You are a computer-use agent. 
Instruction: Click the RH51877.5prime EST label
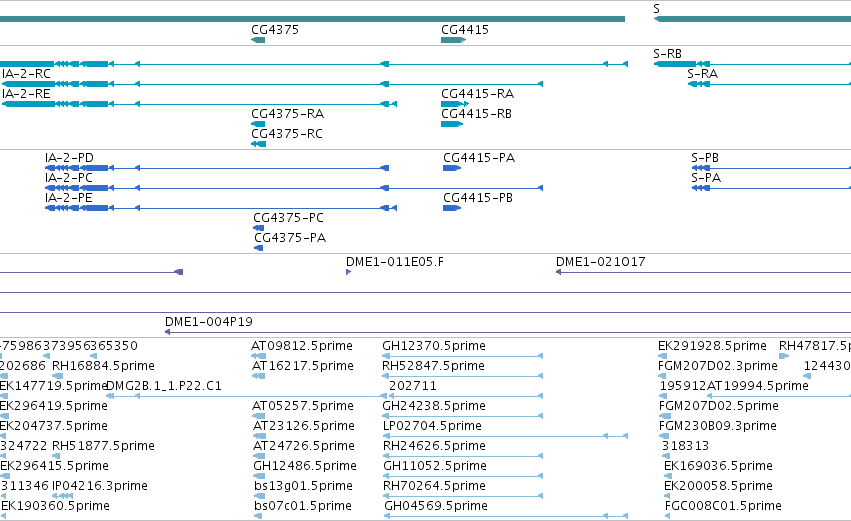103,446
